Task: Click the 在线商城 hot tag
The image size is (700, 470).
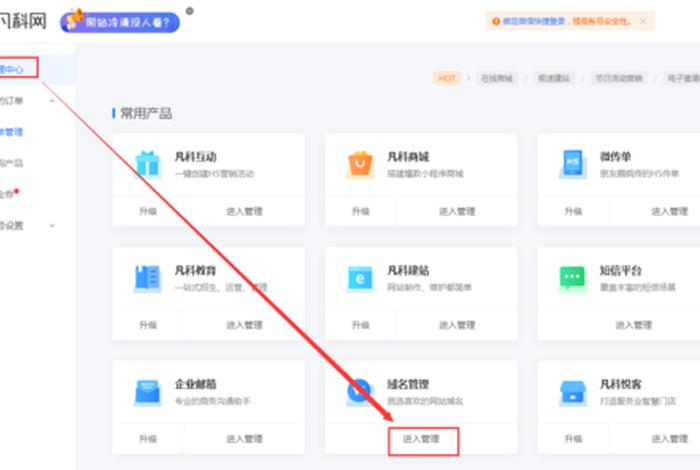Action: 496,79
